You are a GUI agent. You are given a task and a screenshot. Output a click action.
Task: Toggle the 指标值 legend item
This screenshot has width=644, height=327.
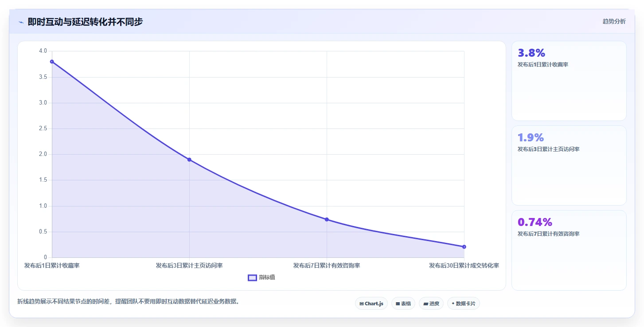(262, 277)
